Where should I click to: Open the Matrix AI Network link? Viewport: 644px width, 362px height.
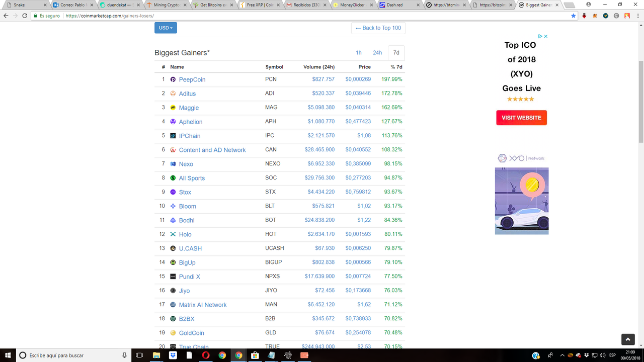(x=203, y=305)
